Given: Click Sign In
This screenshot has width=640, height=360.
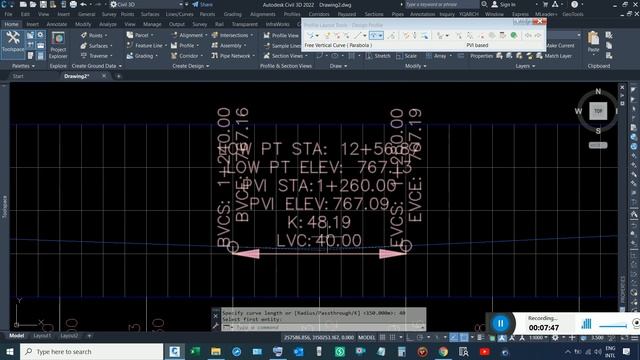Looking at the screenshot, I should (x=503, y=4).
